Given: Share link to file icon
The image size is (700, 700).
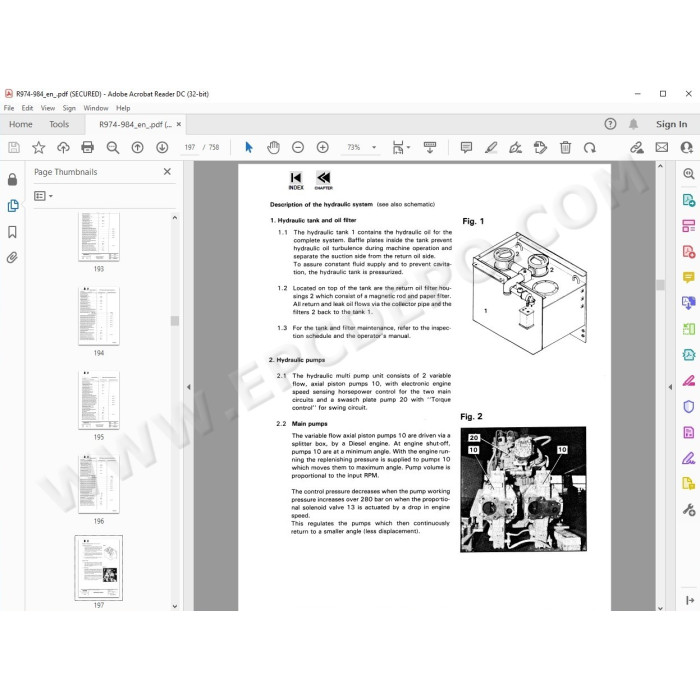Looking at the screenshot, I should (637, 147).
